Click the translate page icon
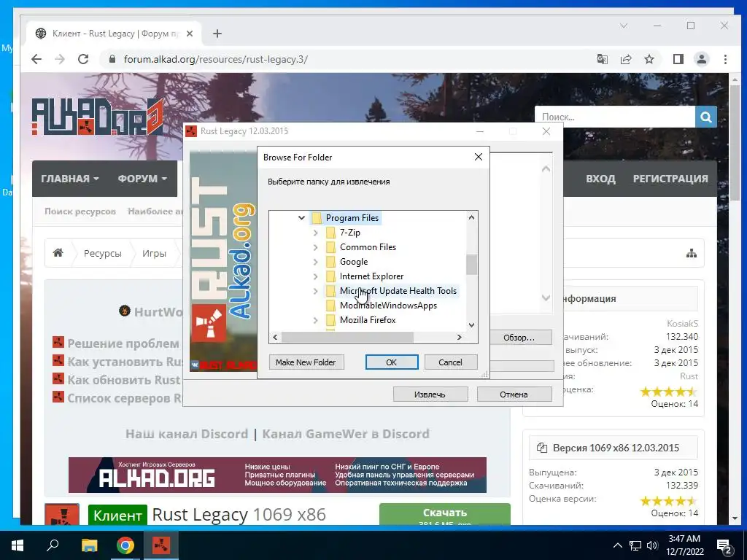Image resolution: width=747 pixels, height=560 pixels. [603, 59]
